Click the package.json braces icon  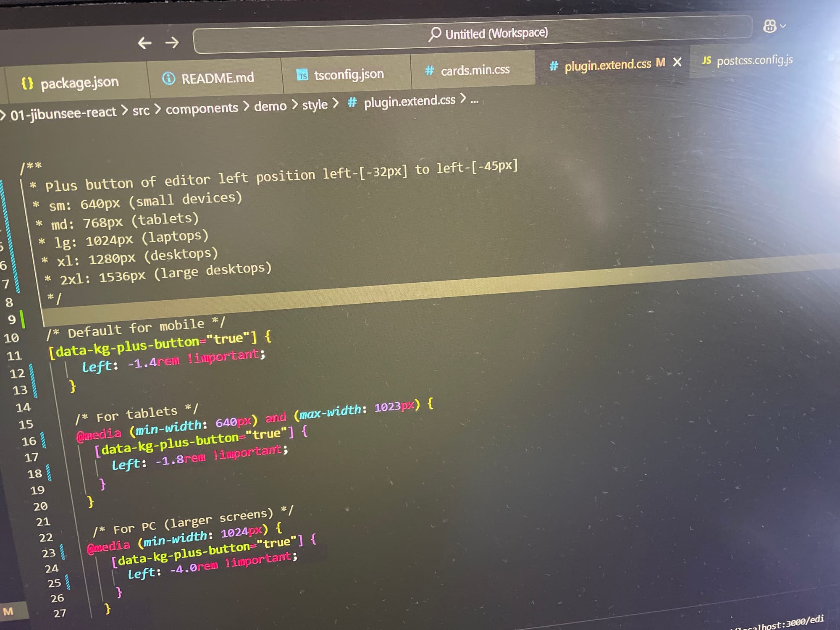[27, 83]
